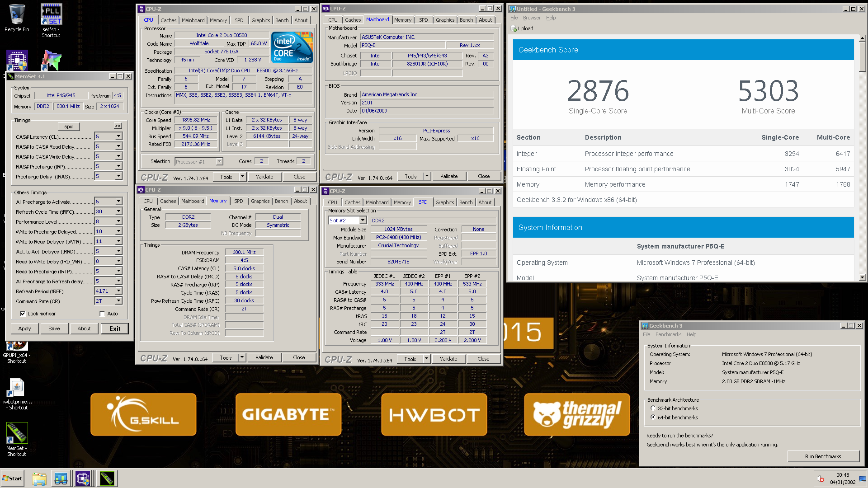Click the Geekbench results scrollbar thumb
The width and height of the screenshot is (868, 488).
(863, 57)
